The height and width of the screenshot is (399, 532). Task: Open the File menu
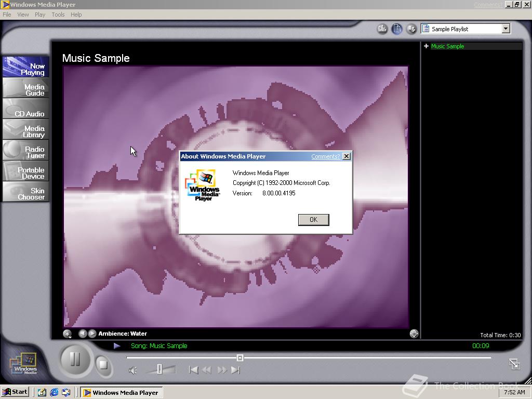point(7,15)
